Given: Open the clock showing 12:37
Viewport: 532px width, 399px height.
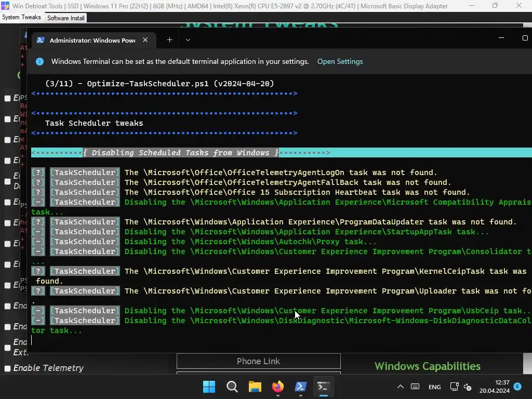Looking at the screenshot, I should coord(495,387).
